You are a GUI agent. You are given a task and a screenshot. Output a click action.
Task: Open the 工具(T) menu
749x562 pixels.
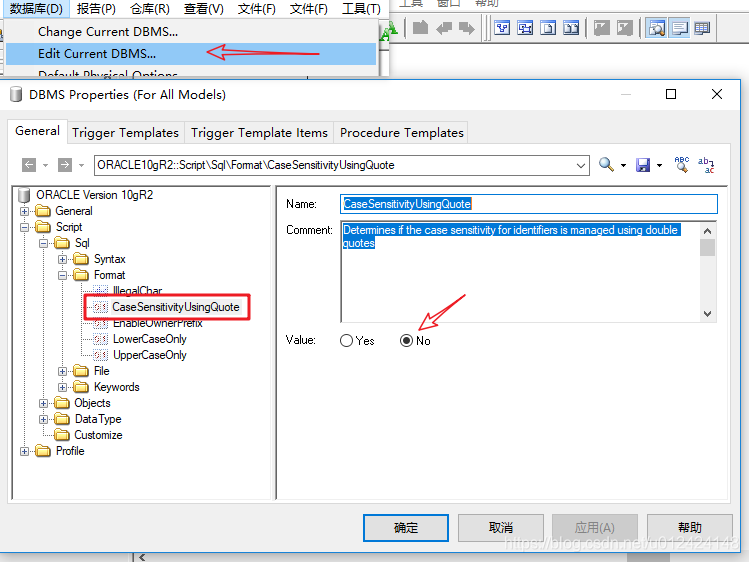[361, 9]
